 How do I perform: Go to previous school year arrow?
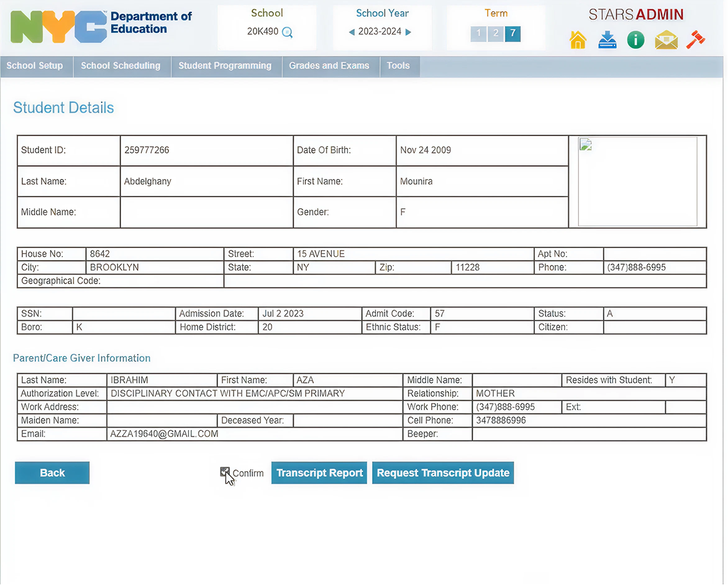coord(352,32)
